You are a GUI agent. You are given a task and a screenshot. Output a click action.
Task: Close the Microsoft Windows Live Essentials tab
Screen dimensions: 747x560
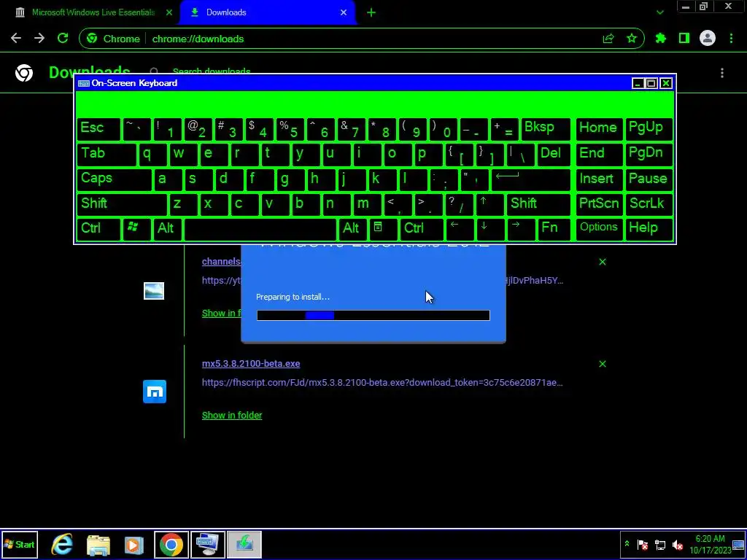(169, 12)
